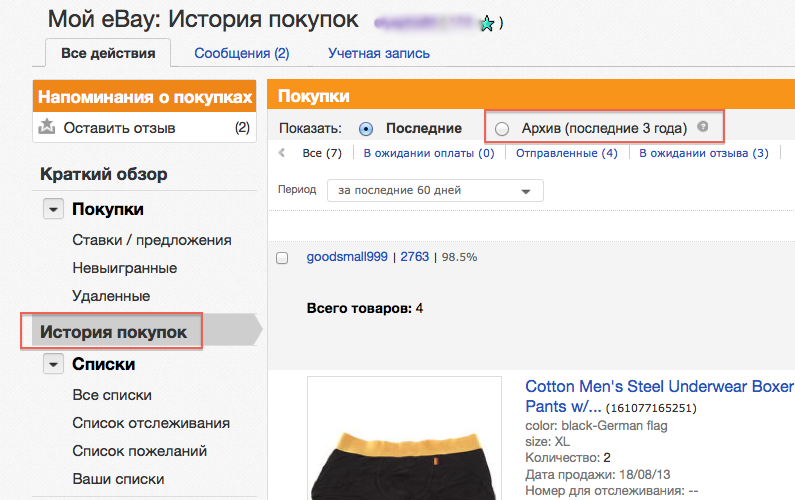The image size is (795, 500).
Task: Open the seller feedback score 2763
Action: pos(415,257)
